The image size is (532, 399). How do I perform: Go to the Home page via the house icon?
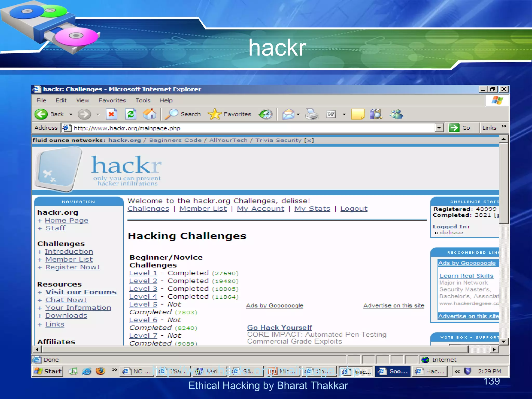pos(150,114)
